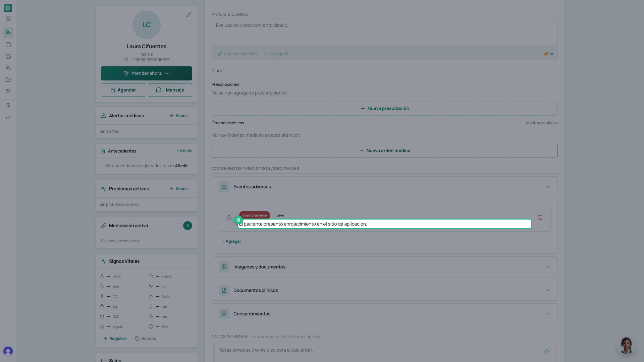Image resolution: width=644 pixels, height=362 pixels.
Task: Click the Análisis clínico text area
Action: [385, 32]
